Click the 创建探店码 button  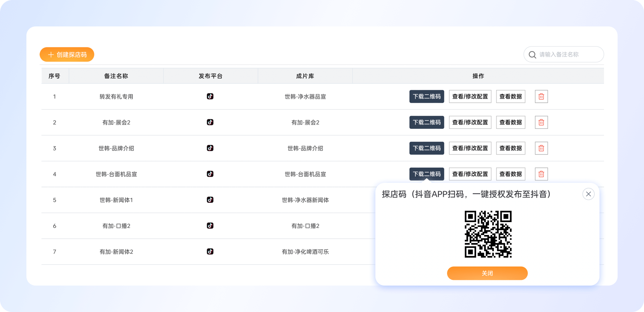point(67,54)
